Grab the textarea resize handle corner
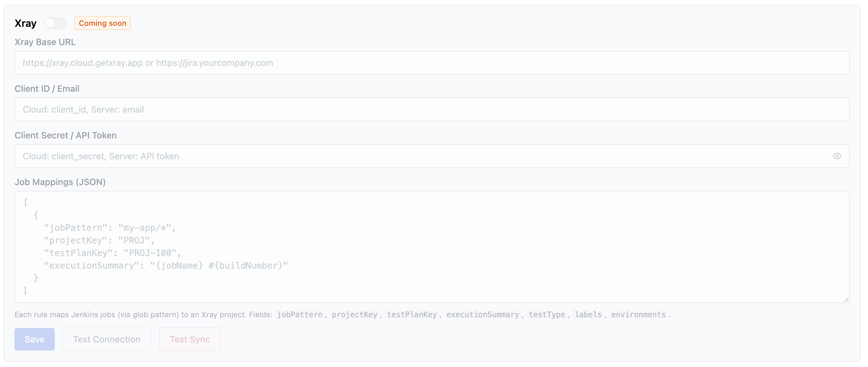The width and height of the screenshot is (868, 367). point(846,300)
